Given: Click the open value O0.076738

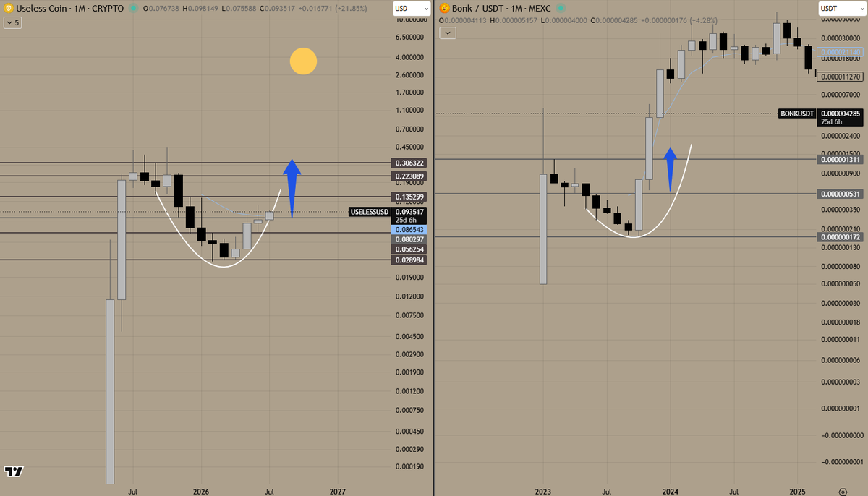Looking at the screenshot, I should coord(163,9).
